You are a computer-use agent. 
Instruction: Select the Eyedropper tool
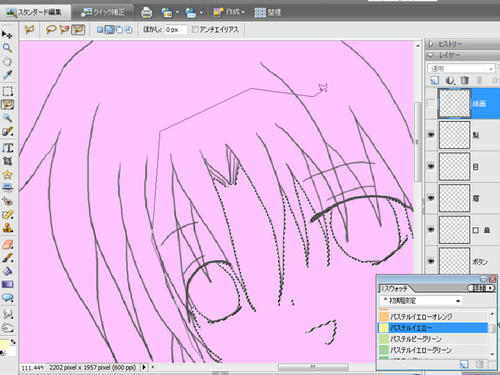coord(7,75)
